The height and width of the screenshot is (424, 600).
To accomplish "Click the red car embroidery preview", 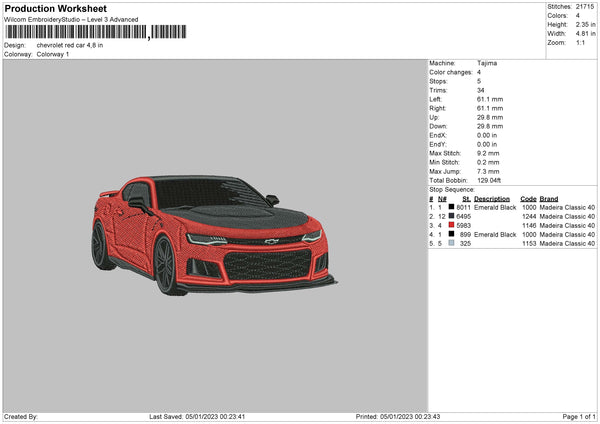I will 214,236.
